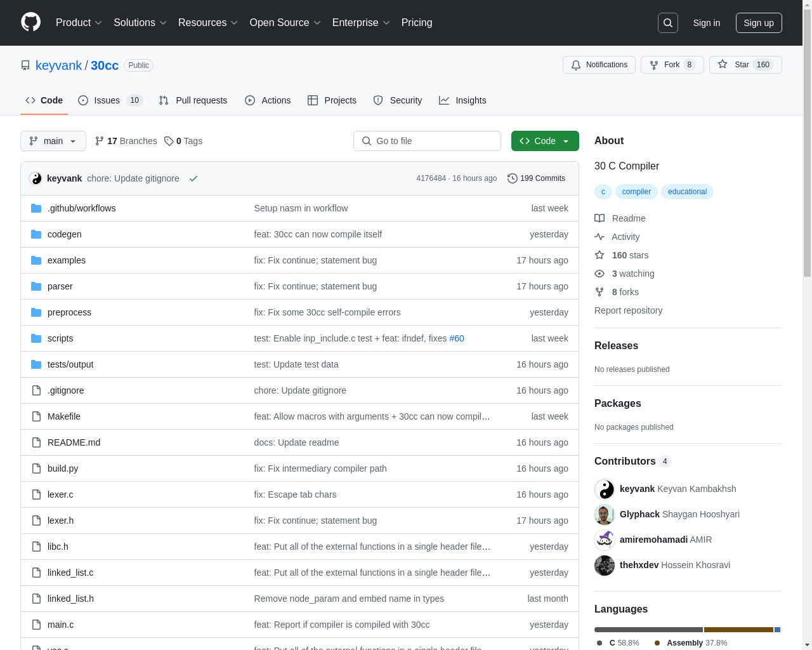Click the Sign up button

click(759, 23)
